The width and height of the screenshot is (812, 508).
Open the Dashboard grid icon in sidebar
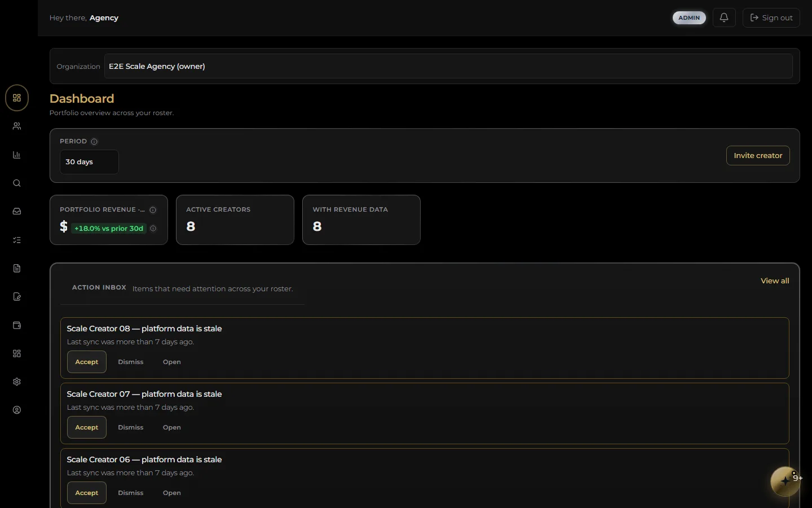point(17,98)
